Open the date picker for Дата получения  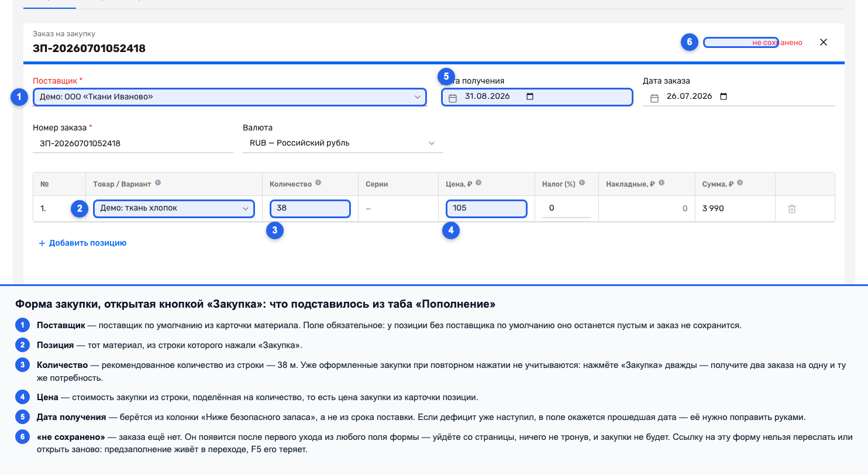coord(530,97)
